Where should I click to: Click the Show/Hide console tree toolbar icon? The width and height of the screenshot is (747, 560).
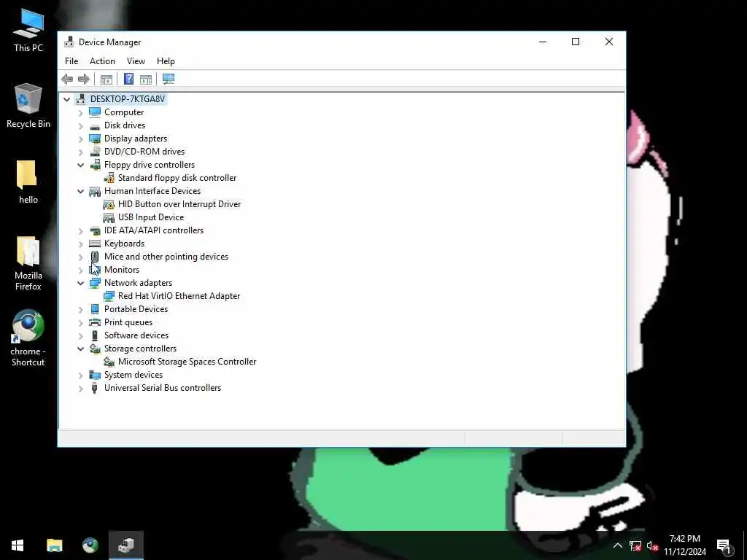click(x=107, y=79)
